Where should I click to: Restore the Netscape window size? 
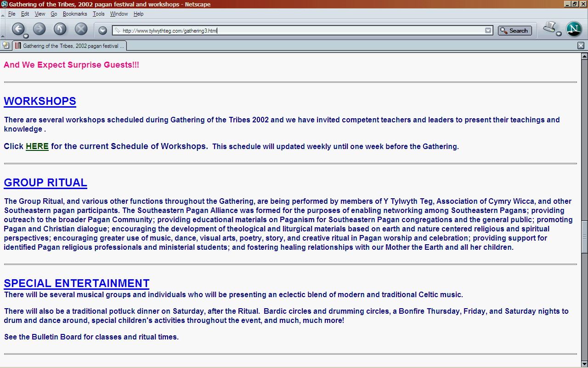tap(575, 4)
